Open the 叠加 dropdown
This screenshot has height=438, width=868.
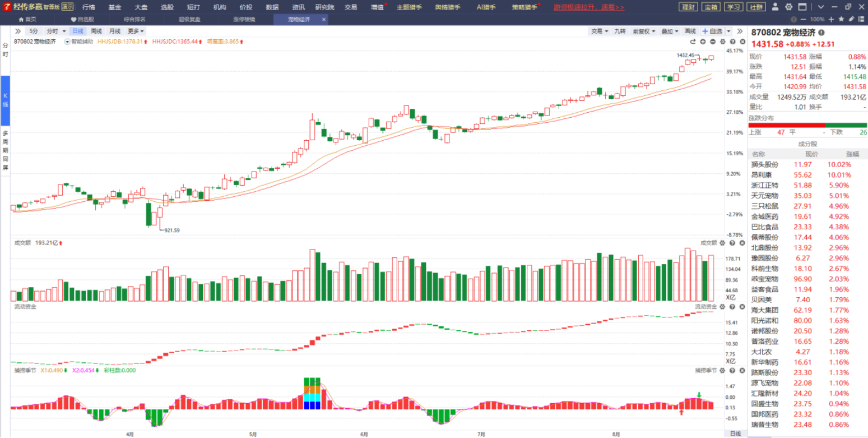(669, 31)
